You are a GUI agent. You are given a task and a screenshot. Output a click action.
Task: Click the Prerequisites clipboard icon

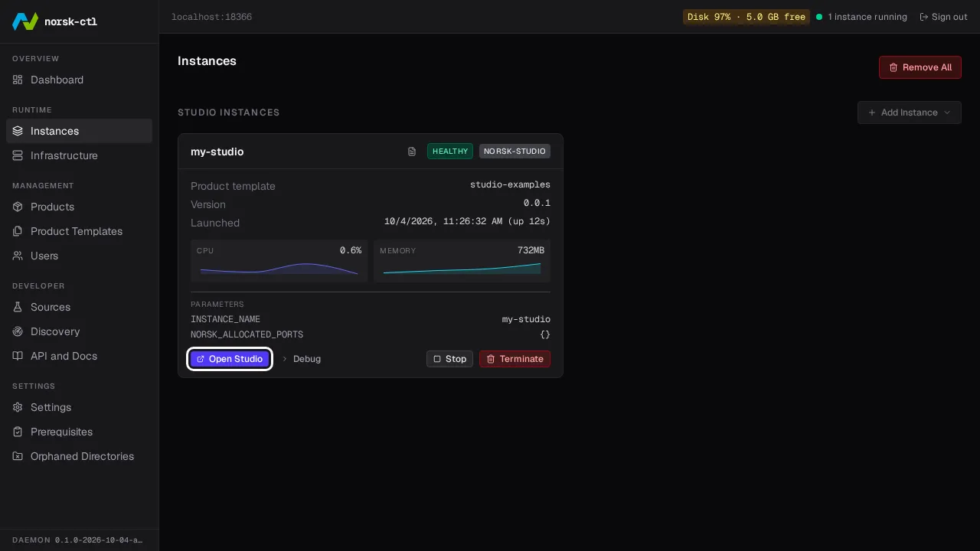pos(18,432)
